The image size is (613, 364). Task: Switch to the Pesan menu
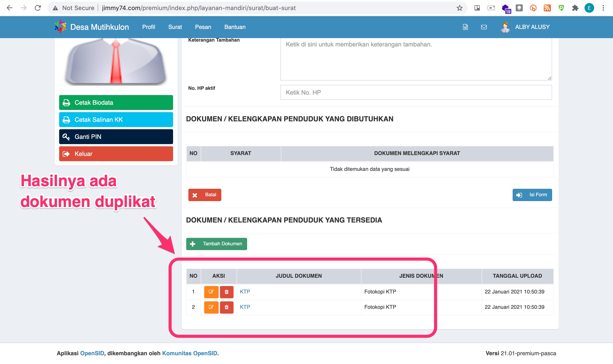(x=203, y=27)
